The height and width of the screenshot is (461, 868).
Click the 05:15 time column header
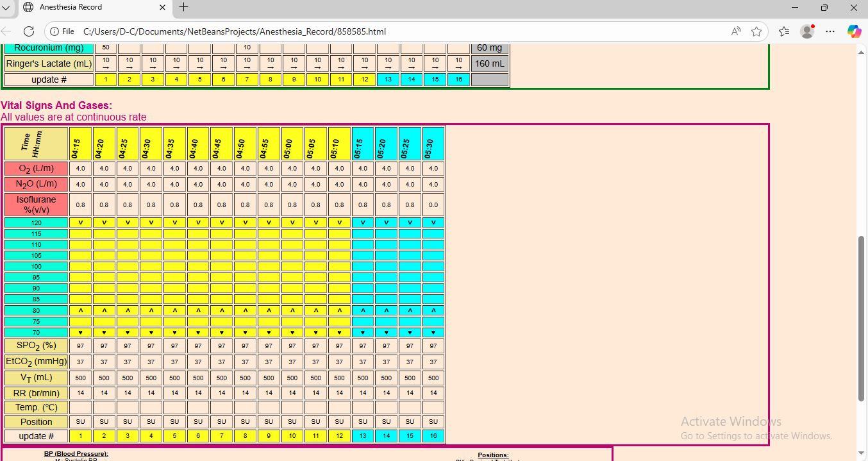(363, 144)
